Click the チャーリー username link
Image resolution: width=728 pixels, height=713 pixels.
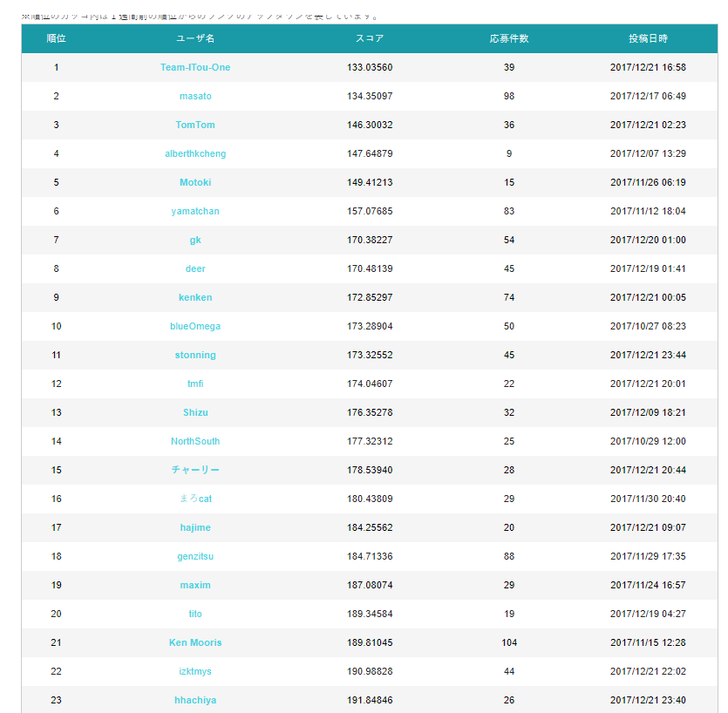195,470
